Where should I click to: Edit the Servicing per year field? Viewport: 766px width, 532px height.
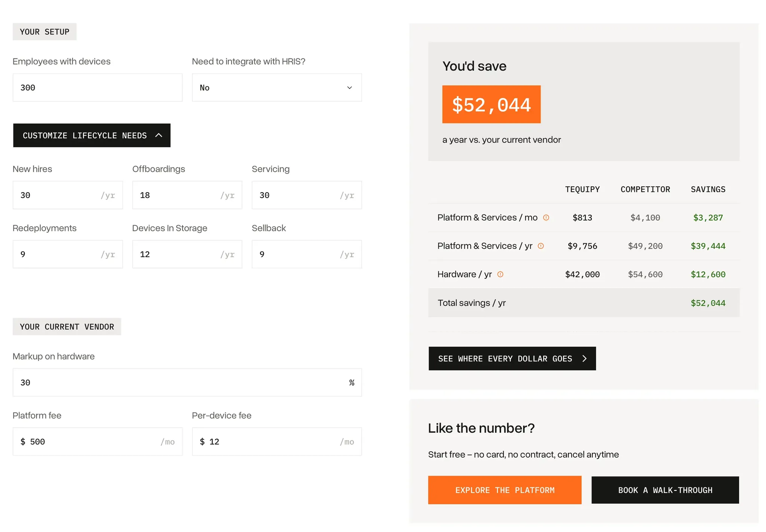point(307,195)
